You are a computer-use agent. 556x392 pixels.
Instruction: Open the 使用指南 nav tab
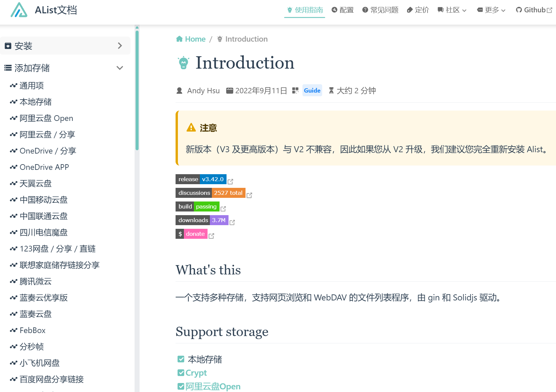(x=305, y=10)
